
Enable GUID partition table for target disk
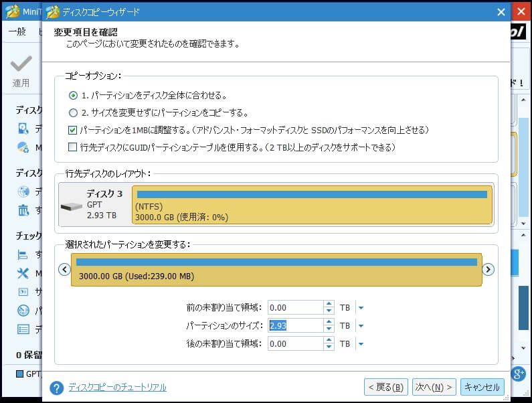pos(73,147)
